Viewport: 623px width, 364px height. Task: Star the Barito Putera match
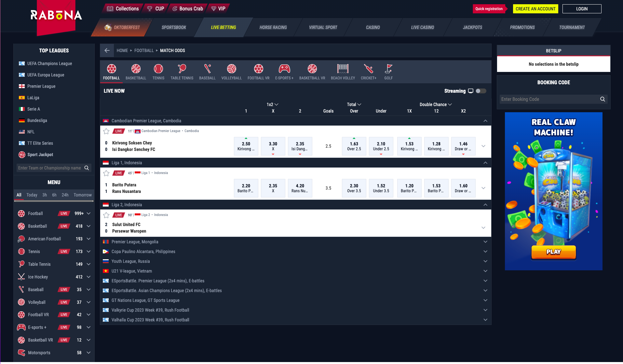pos(106,173)
